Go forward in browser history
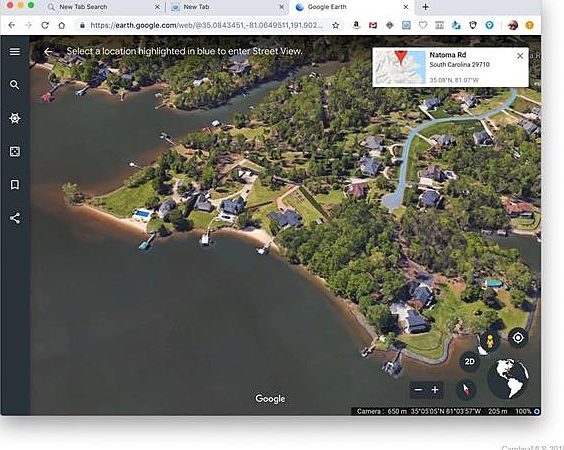Screen dimensions: 564x450 (28, 25)
